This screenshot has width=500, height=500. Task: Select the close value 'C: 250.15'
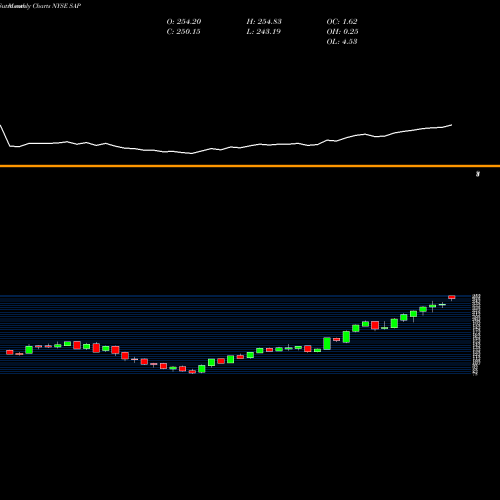[x=183, y=32]
